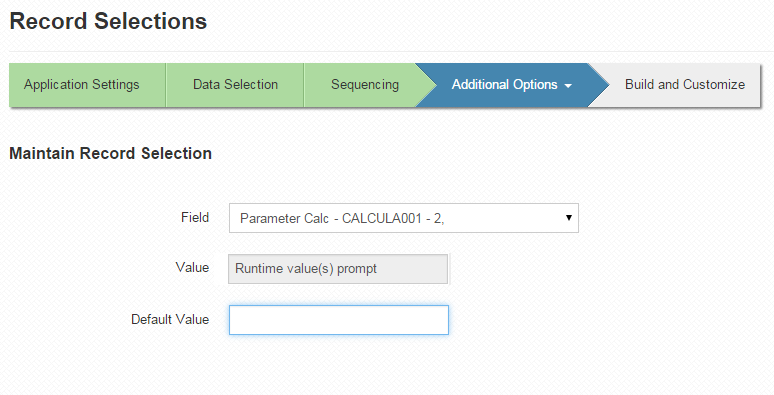Click the "Value" label text
The width and height of the screenshot is (774, 395).
coord(192,268)
